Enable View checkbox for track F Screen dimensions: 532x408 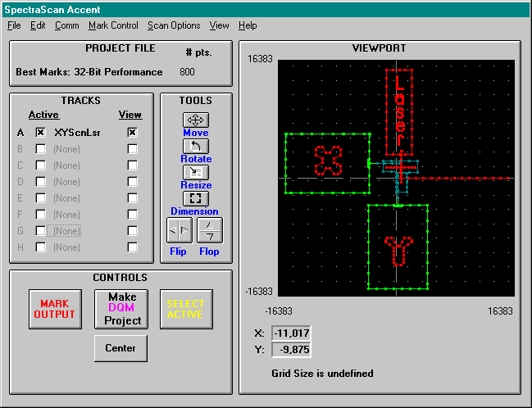point(132,215)
